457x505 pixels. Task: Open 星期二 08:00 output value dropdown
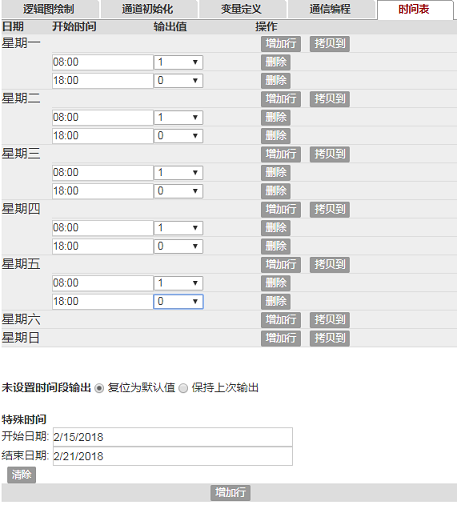tap(178, 117)
